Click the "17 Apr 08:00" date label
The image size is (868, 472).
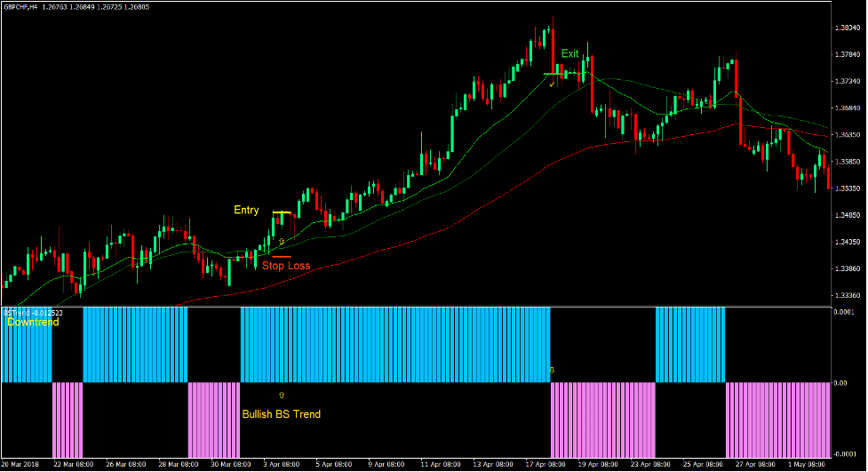(x=545, y=464)
